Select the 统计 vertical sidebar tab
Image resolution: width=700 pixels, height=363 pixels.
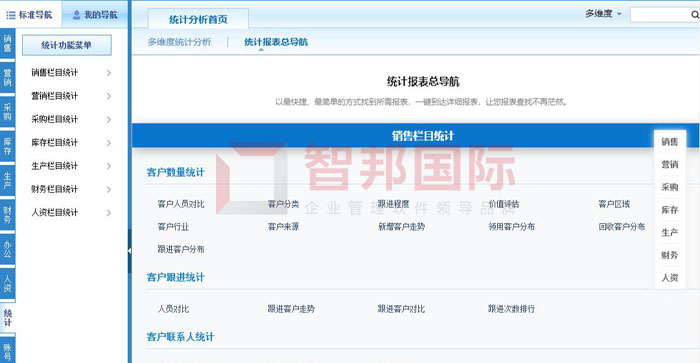pyautogui.click(x=8, y=317)
